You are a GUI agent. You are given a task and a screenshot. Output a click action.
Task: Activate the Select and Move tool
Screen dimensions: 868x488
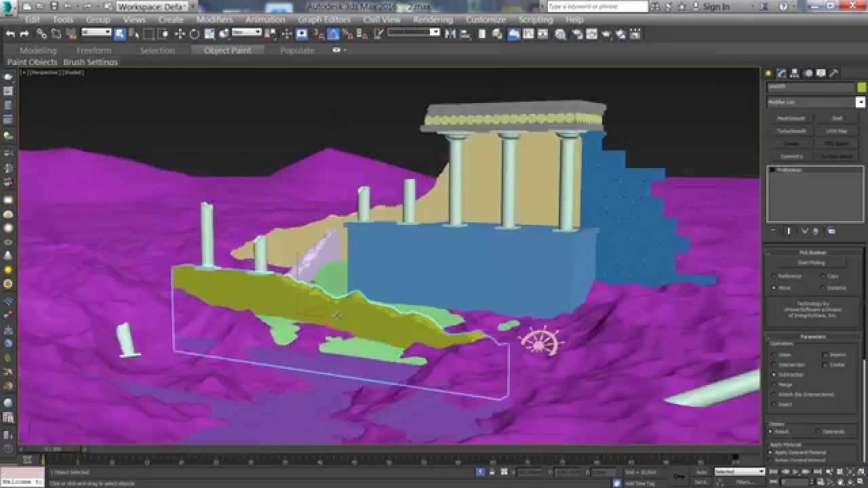coord(180,34)
